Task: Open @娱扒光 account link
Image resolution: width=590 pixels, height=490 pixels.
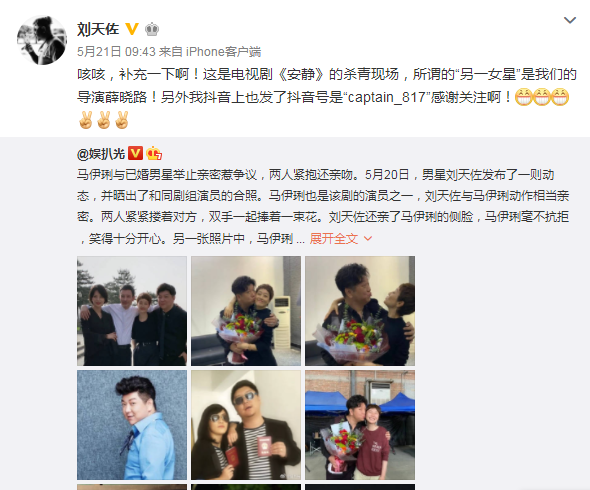Action: (x=100, y=154)
